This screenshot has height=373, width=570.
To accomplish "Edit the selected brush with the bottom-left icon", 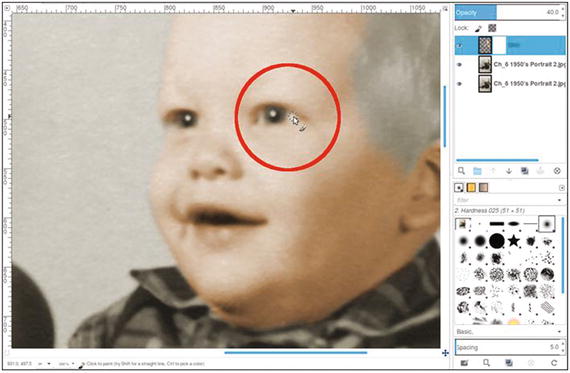I will 464,363.
